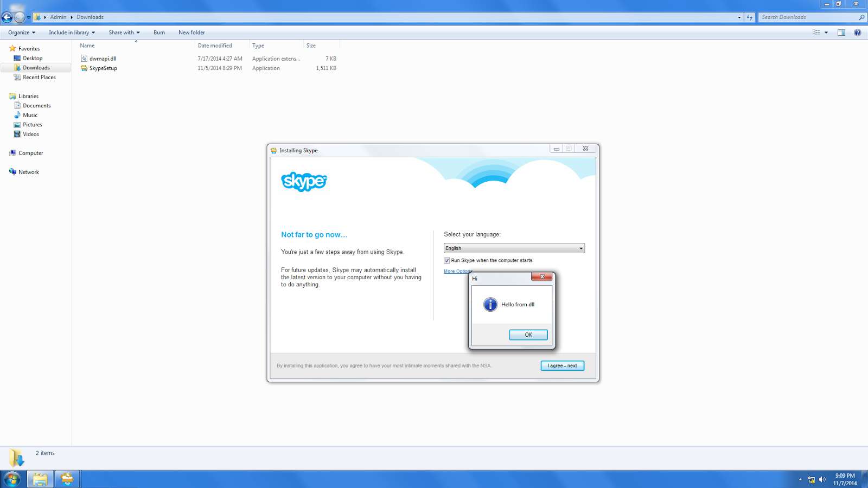
Task: Click the Favorites star icon
Action: pos(12,48)
